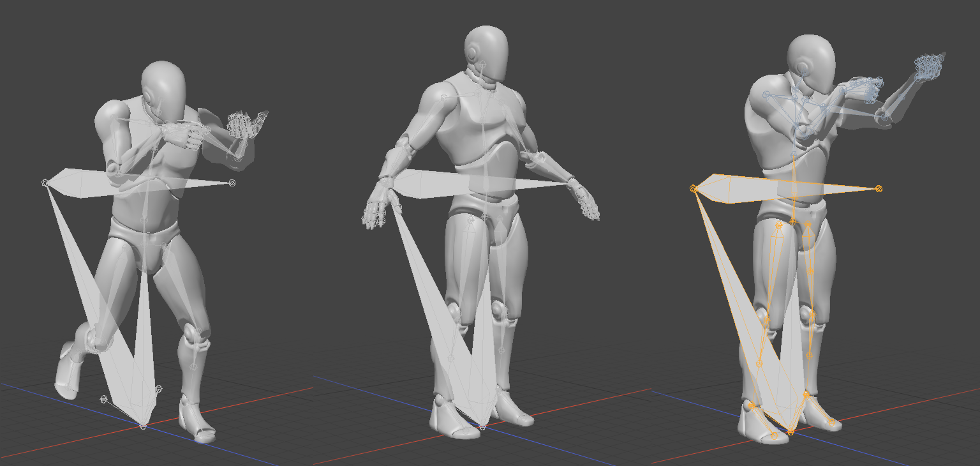Select the neck bone joint on the relaxed standing figure
The width and height of the screenshot is (980, 466).
pos(483,64)
